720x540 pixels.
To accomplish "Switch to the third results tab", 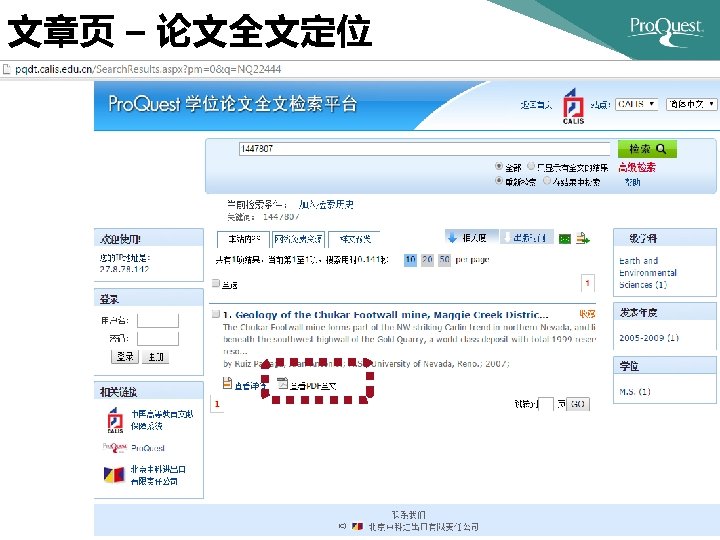I will tap(354, 239).
